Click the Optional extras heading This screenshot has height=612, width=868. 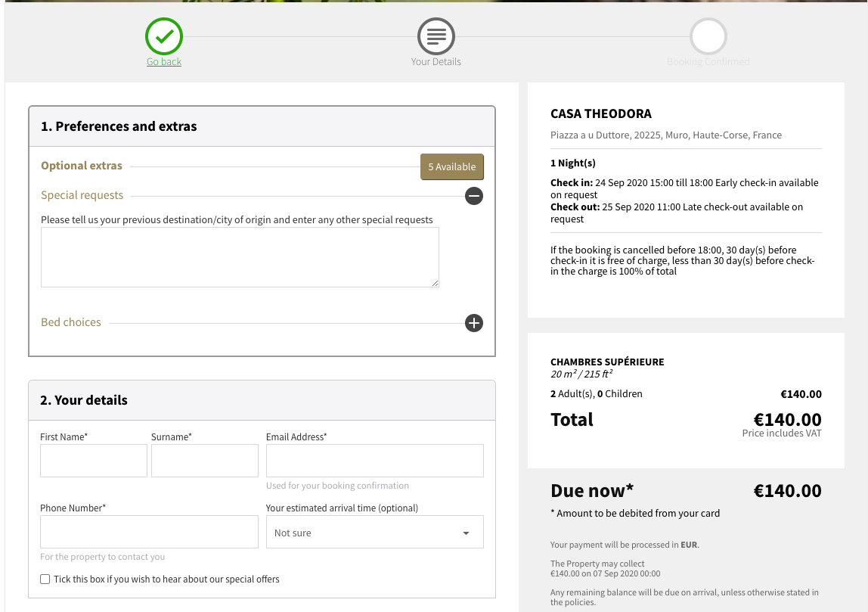click(x=82, y=166)
